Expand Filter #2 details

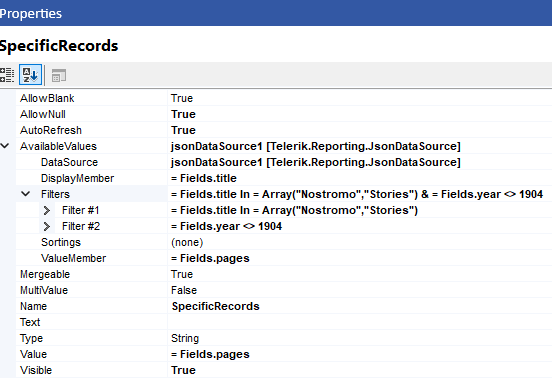(46, 226)
